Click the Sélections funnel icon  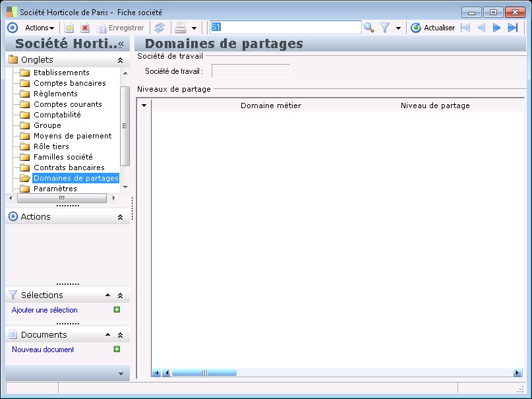coord(13,295)
